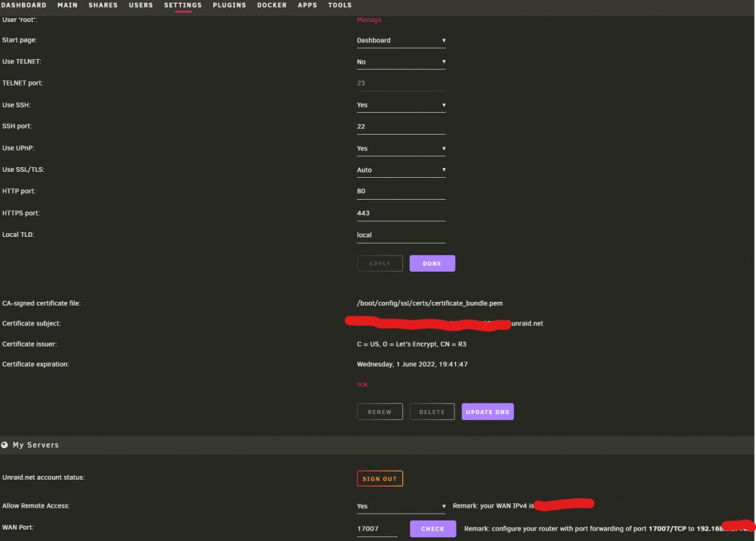Open the Start page dropdown
Screen dimensions: 756x541
[401, 41]
